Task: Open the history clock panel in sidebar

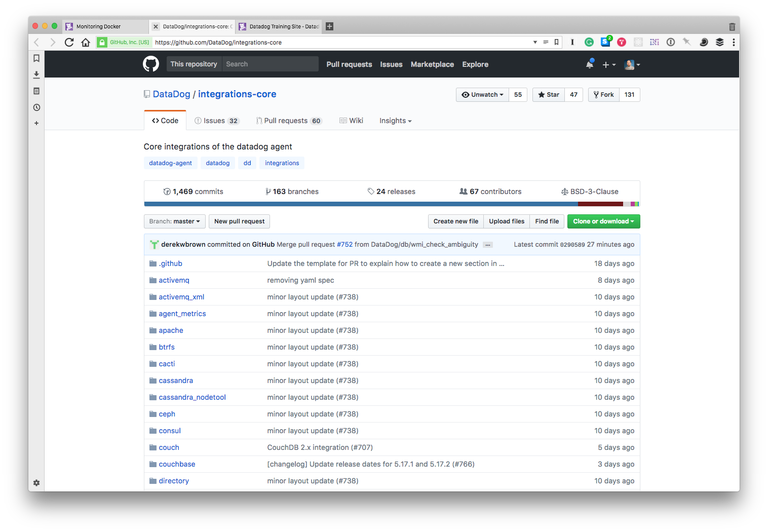Action: click(36, 107)
